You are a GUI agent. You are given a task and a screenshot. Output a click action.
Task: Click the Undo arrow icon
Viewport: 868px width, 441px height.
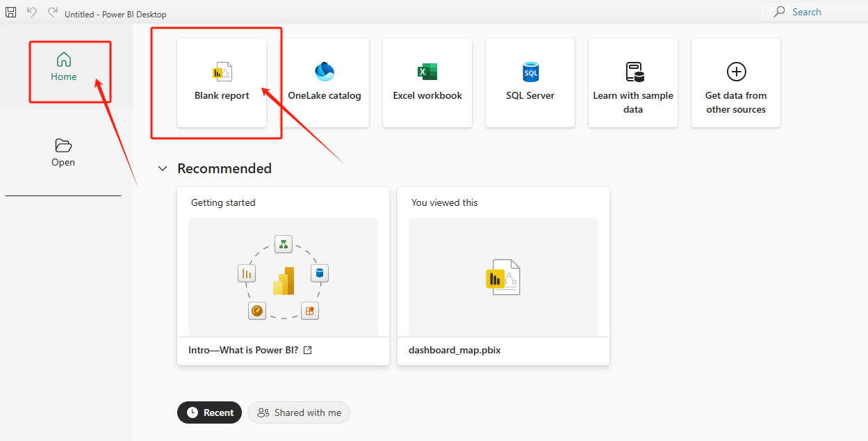[32, 13]
